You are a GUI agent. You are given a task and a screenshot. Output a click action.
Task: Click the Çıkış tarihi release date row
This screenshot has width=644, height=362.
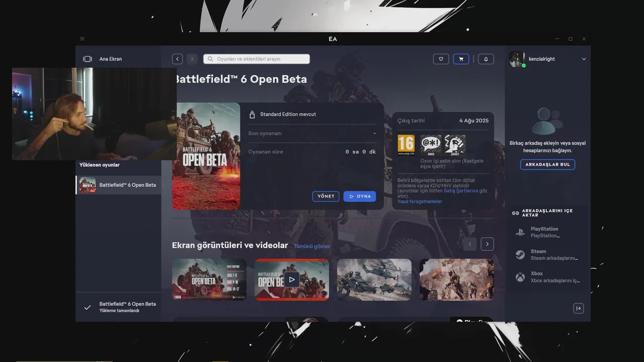(x=443, y=121)
